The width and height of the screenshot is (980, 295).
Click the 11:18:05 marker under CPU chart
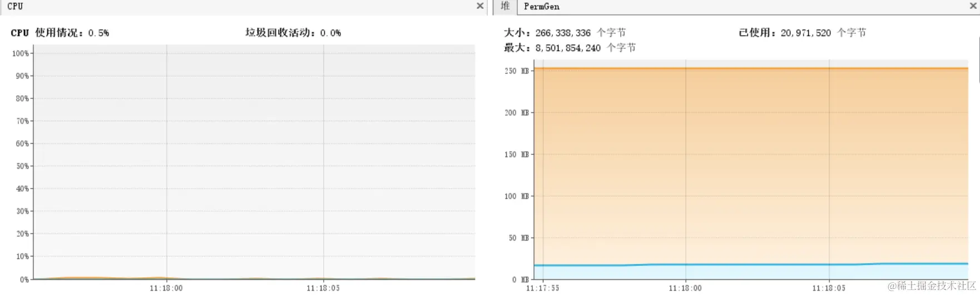click(323, 288)
